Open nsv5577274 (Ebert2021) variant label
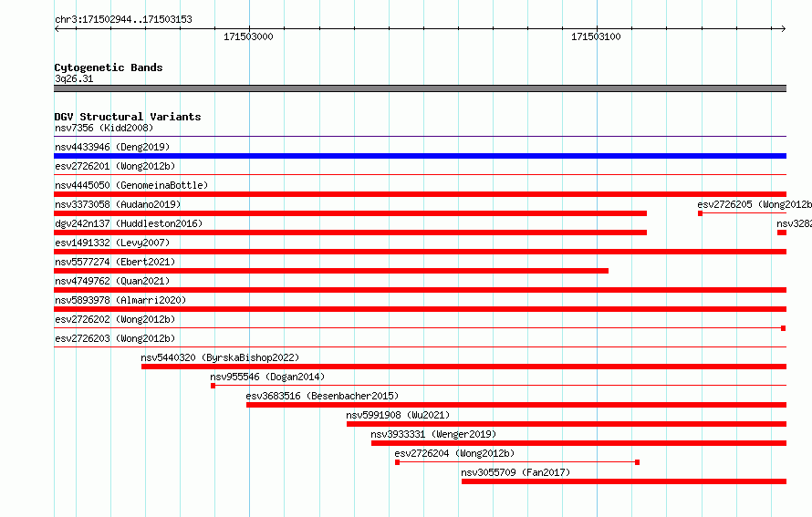Image resolution: width=812 pixels, height=517 pixels. point(115,262)
